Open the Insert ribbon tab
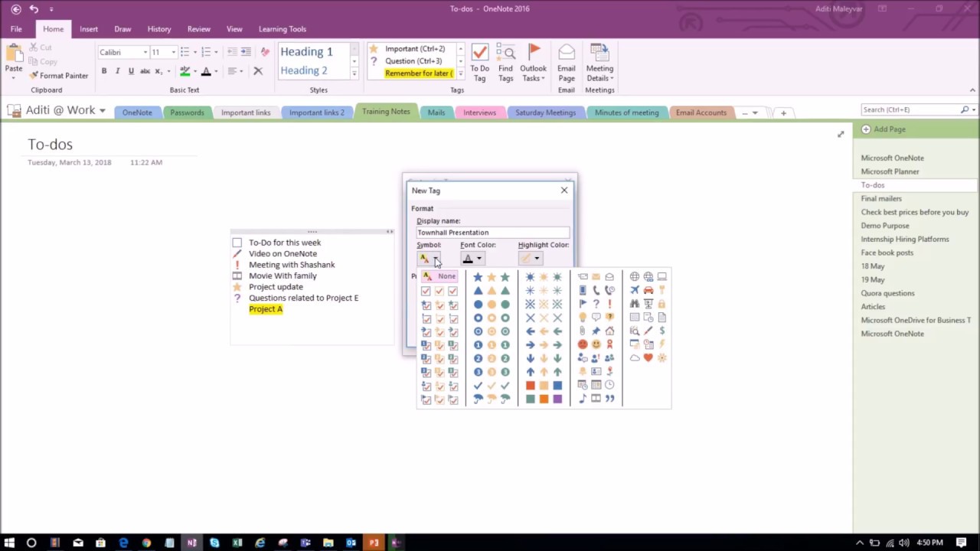The image size is (980, 551). click(89, 29)
